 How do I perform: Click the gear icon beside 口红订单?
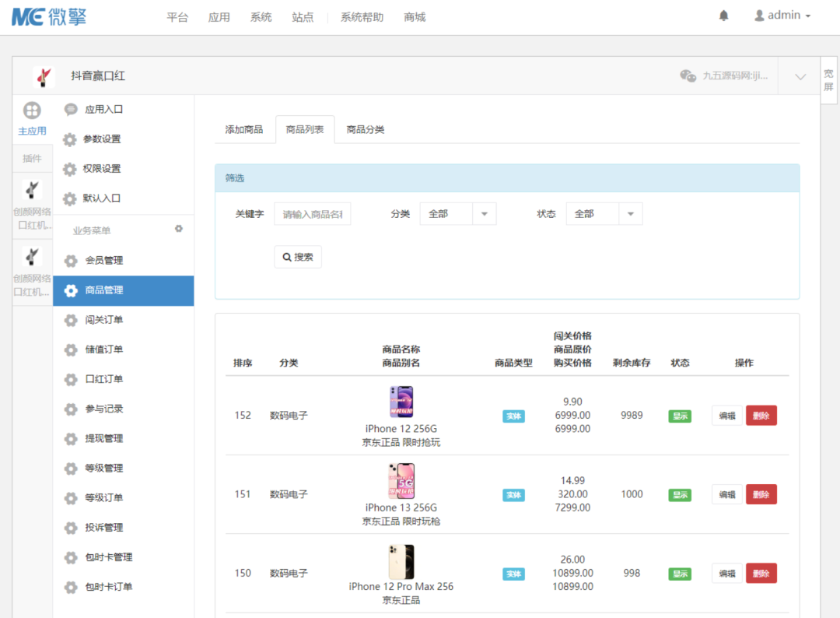(71, 380)
